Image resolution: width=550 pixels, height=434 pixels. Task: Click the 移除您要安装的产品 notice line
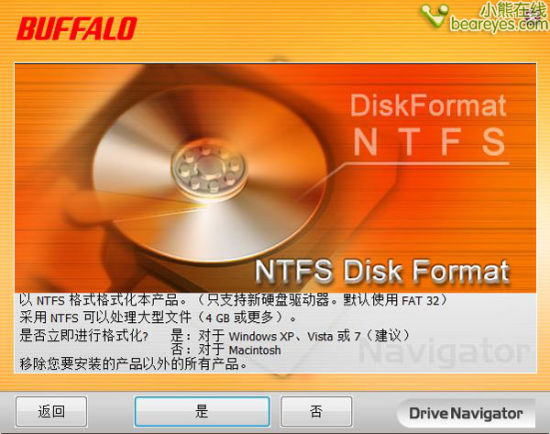(x=133, y=364)
